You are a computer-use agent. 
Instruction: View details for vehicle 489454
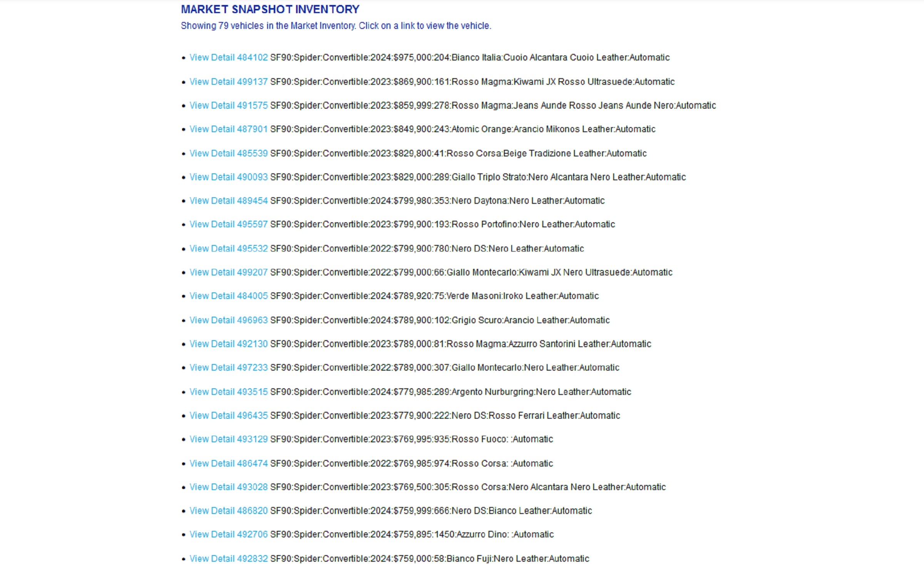(228, 201)
